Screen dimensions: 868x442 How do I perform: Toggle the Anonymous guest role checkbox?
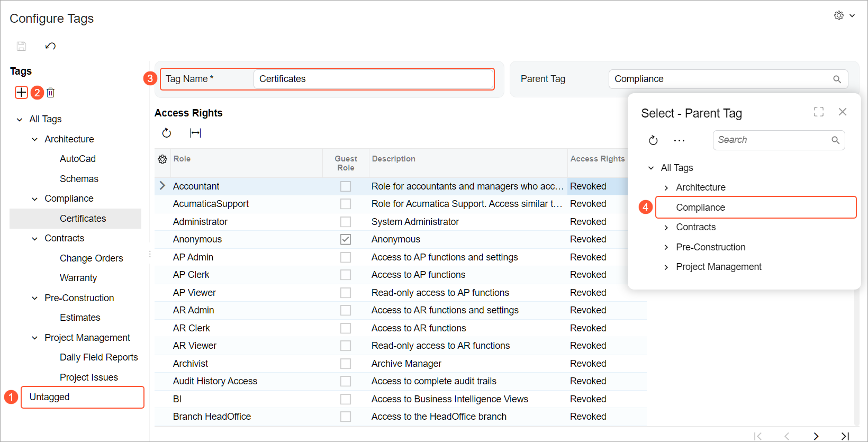346,239
